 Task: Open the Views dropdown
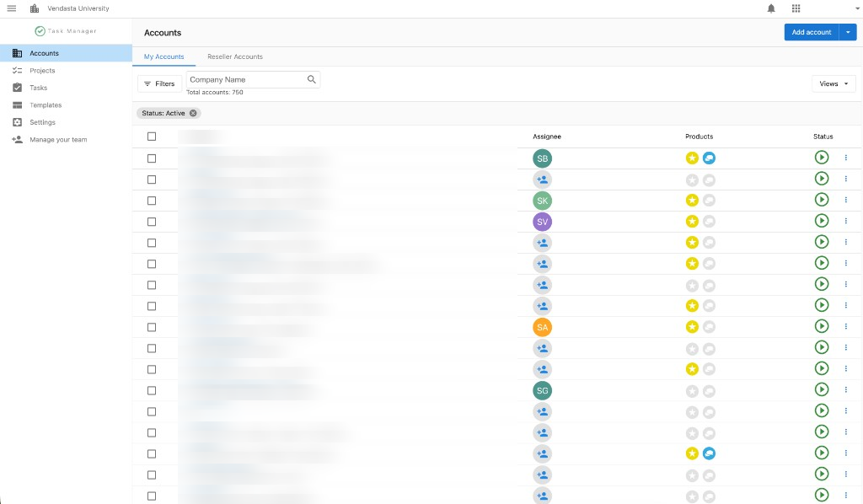click(x=834, y=83)
